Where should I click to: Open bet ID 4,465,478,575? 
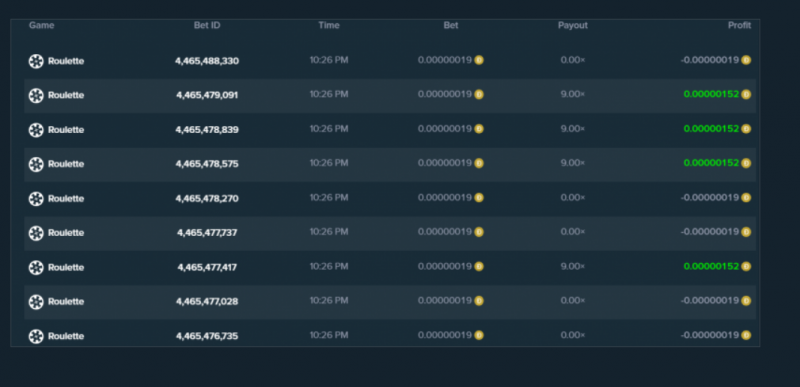(207, 164)
